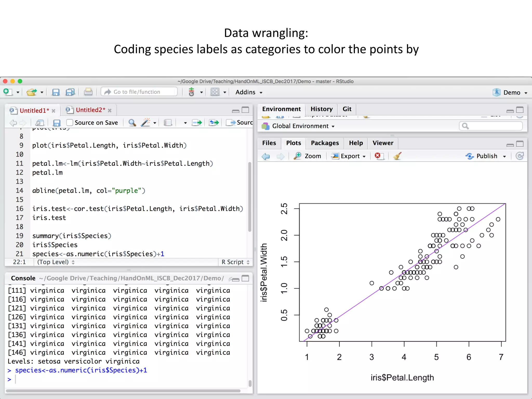Click the Save All documents icon
The image size is (532, 399).
70,92
